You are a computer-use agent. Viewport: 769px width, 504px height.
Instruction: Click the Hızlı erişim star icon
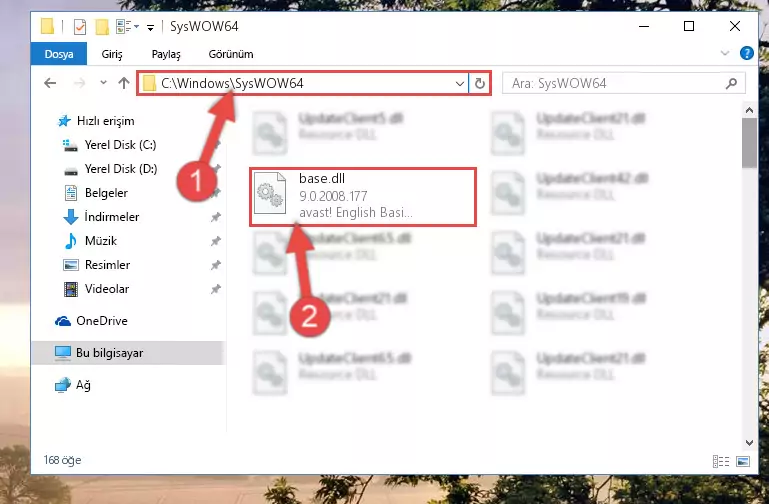tap(64, 121)
